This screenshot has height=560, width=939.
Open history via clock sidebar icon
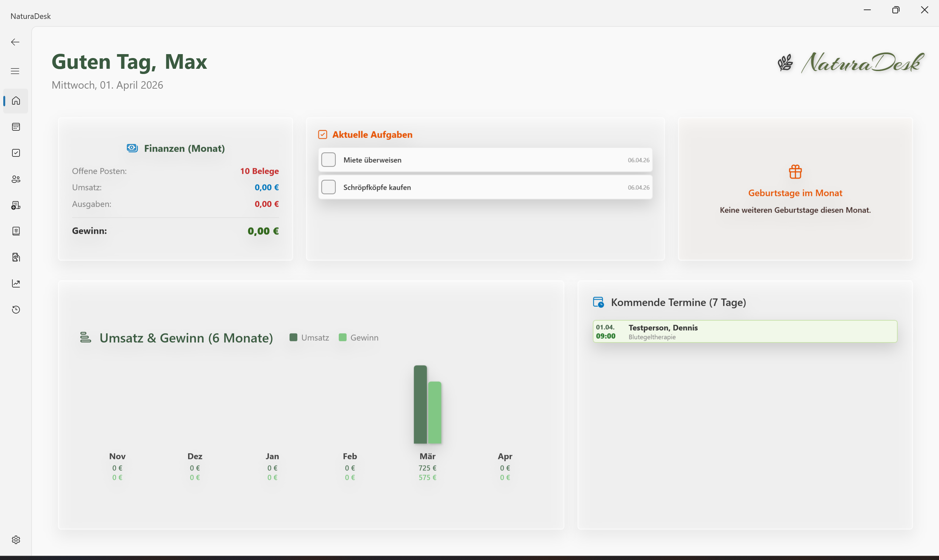tap(15, 309)
